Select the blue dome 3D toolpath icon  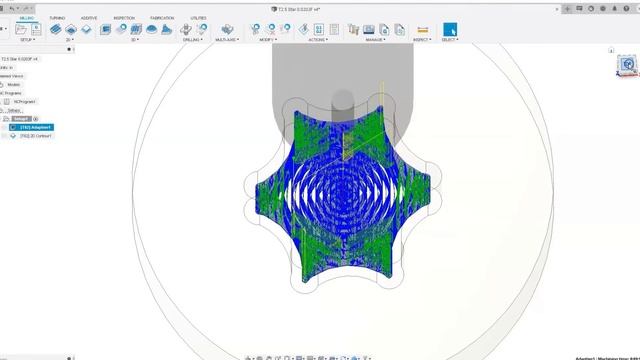coord(152,29)
